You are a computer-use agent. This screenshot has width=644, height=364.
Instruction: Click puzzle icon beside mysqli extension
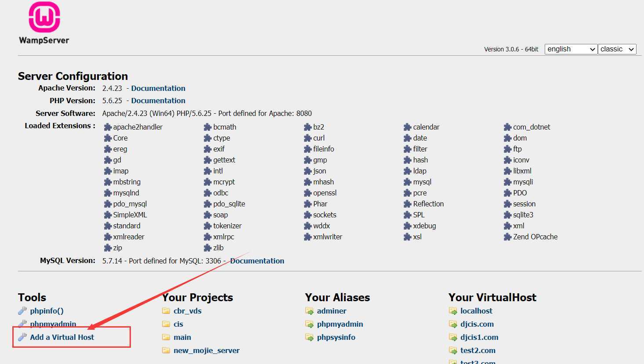[507, 182]
